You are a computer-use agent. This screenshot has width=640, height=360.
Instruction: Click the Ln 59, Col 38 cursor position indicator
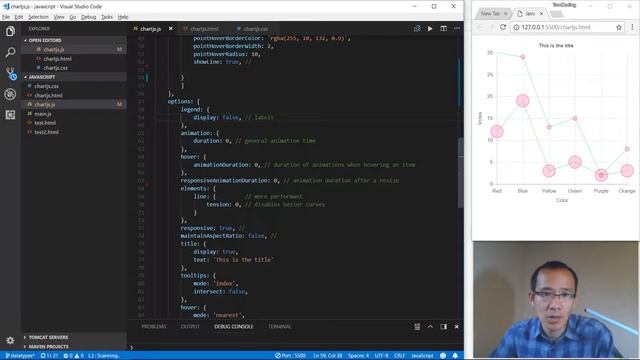pos(328,356)
